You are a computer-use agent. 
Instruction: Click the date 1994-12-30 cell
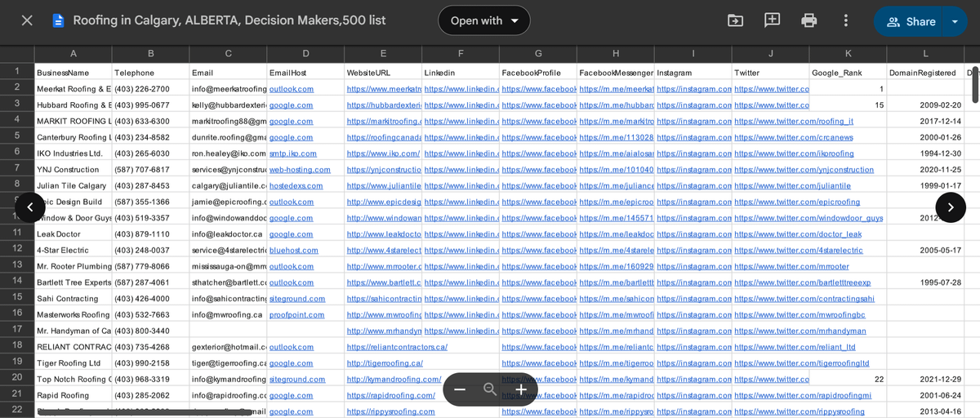pyautogui.click(x=924, y=153)
